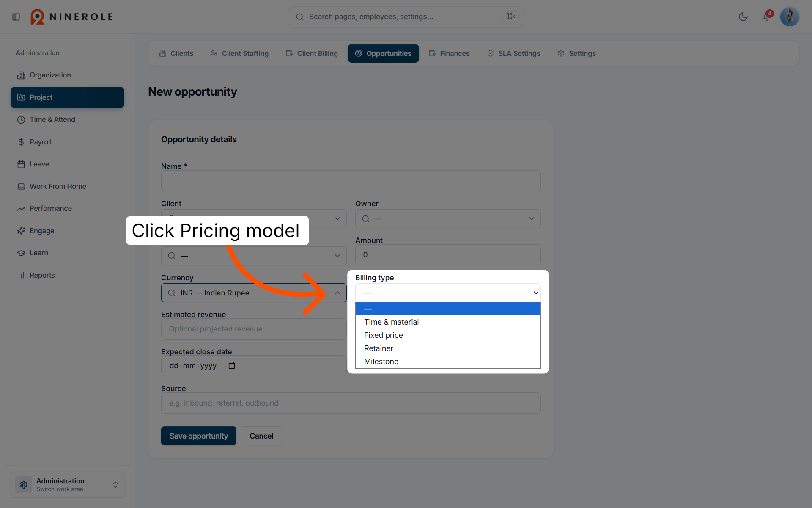Choose Fixed price option
The image size is (812, 508).
448,335
